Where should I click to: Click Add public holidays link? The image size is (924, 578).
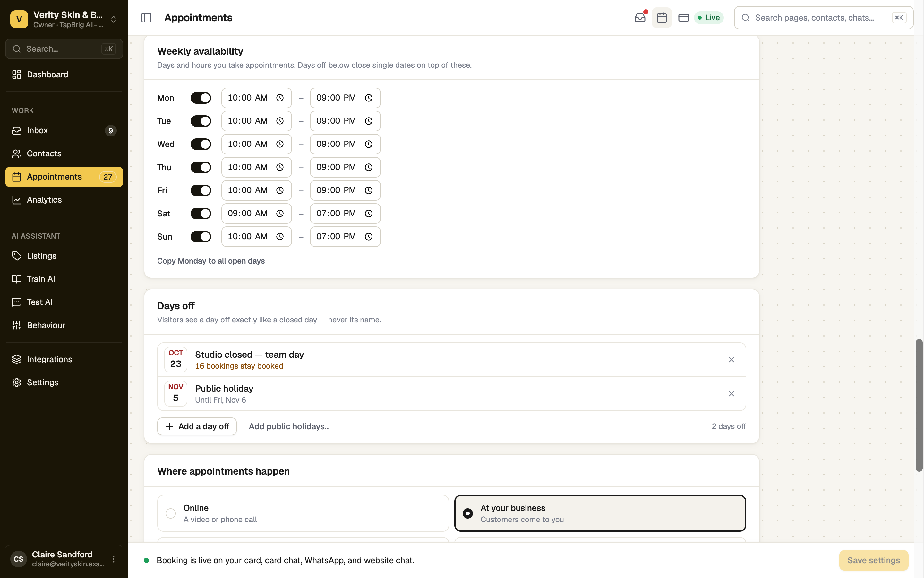pyautogui.click(x=289, y=426)
